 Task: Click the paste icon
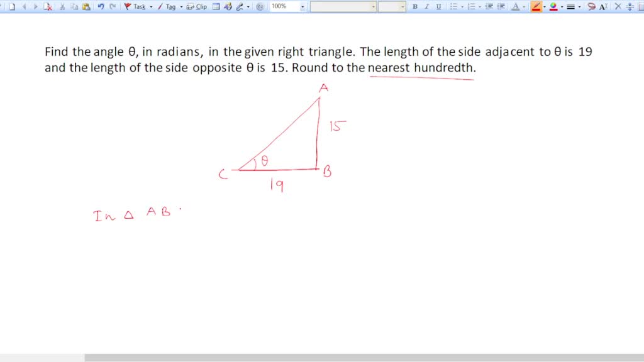[x=87, y=6]
